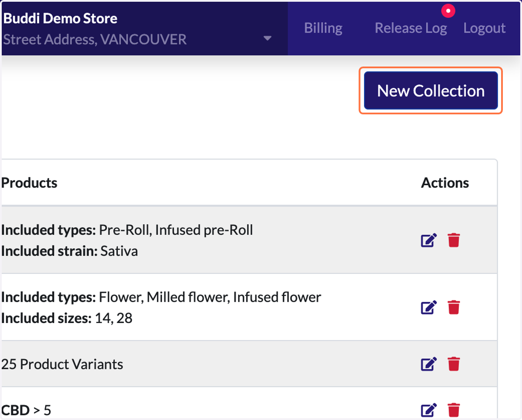Open the Release Log
522x420 pixels.
click(411, 28)
